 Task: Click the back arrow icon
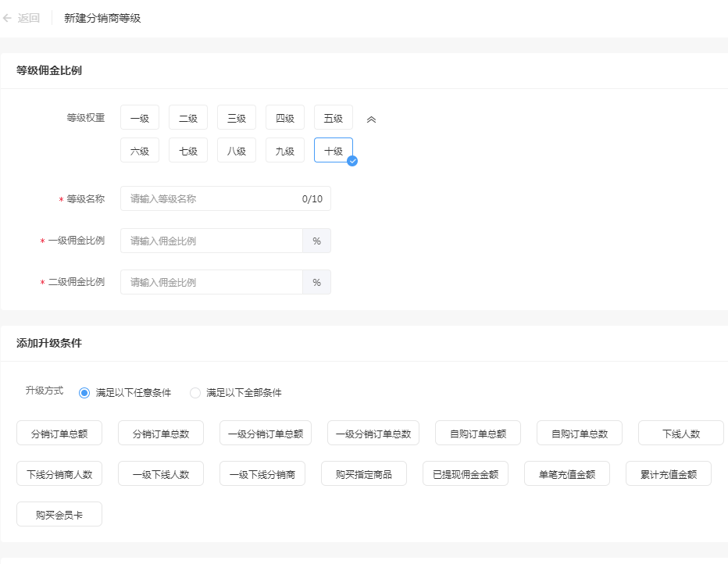[8, 18]
